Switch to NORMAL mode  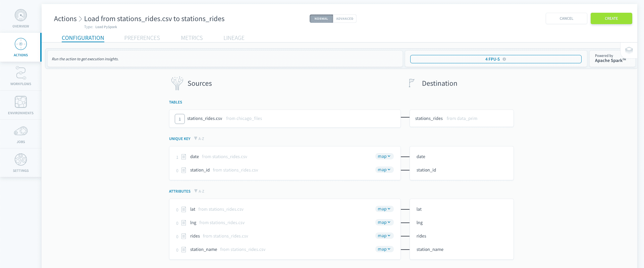pos(321,19)
